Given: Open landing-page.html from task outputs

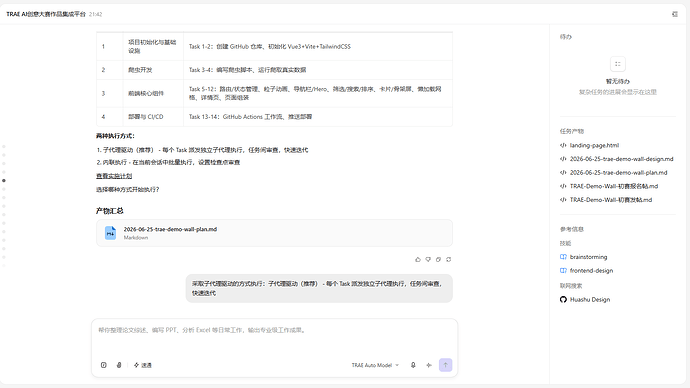Looking at the screenshot, I should [x=594, y=145].
